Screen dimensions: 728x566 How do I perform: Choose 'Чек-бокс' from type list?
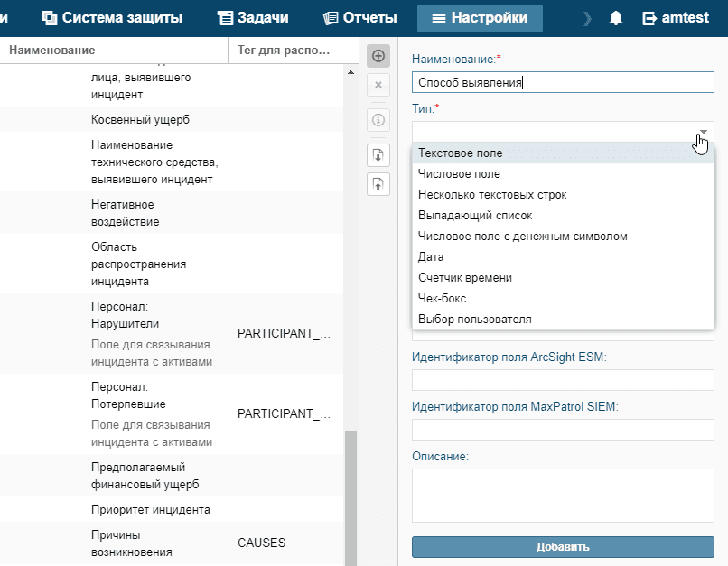click(443, 298)
